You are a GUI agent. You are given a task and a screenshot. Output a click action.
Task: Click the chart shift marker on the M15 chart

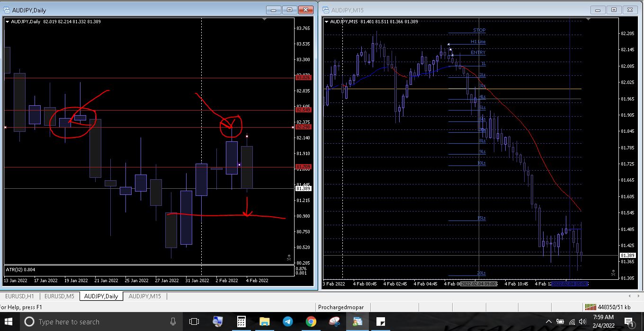pos(589,20)
